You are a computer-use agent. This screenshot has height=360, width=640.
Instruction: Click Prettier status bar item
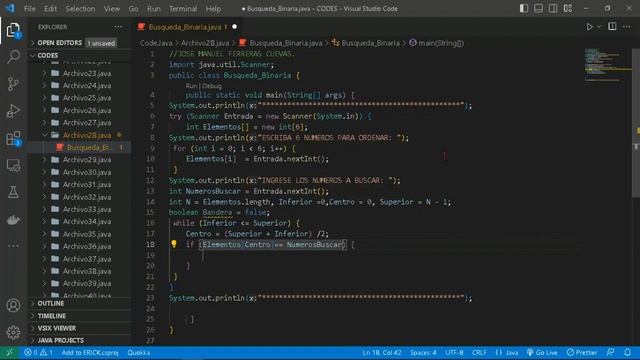pos(582,352)
